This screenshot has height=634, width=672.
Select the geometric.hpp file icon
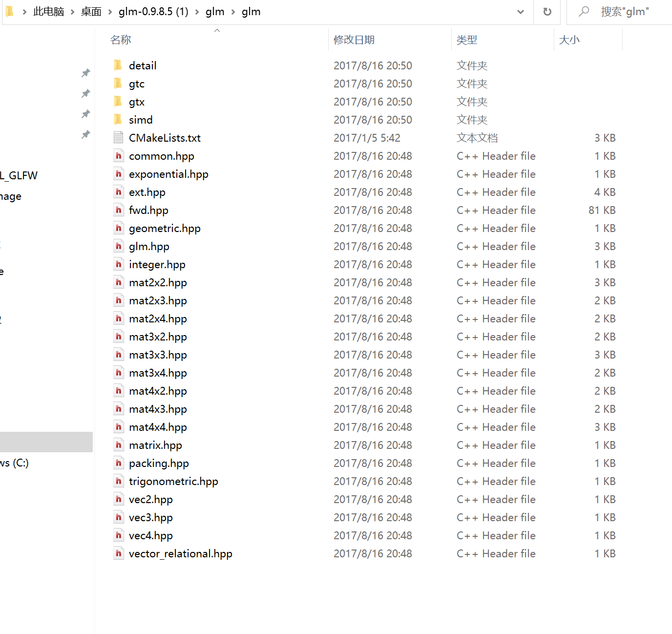pos(118,228)
